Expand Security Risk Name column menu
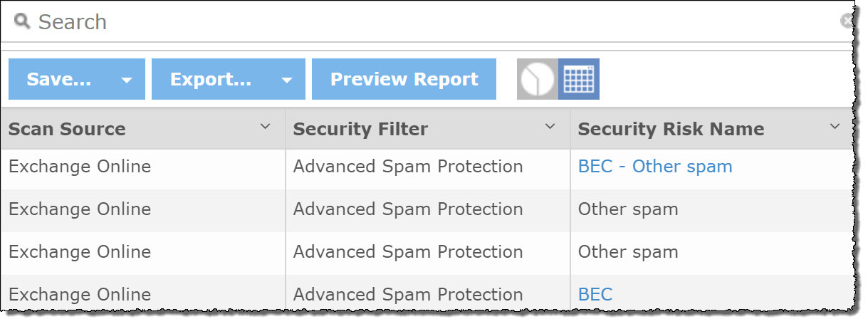This screenshot has height=324, width=868. pos(835,127)
